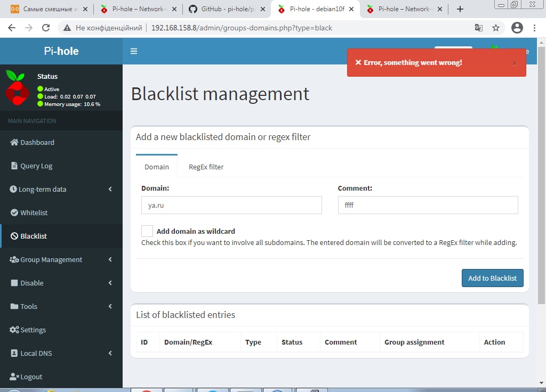Click Long-term data clock icon
This screenshot has height=392, width=546.
(13, 189)
